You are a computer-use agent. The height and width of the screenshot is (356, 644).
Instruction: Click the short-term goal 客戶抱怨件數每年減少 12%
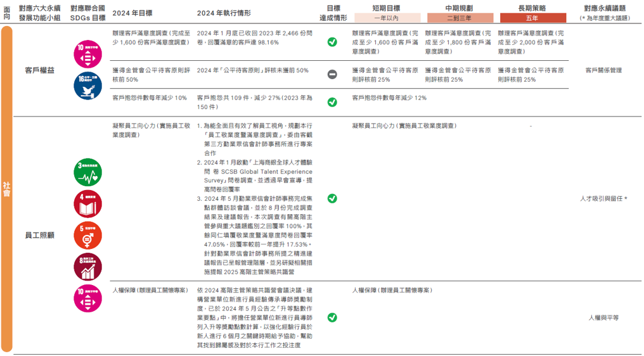tap(389, 98)
